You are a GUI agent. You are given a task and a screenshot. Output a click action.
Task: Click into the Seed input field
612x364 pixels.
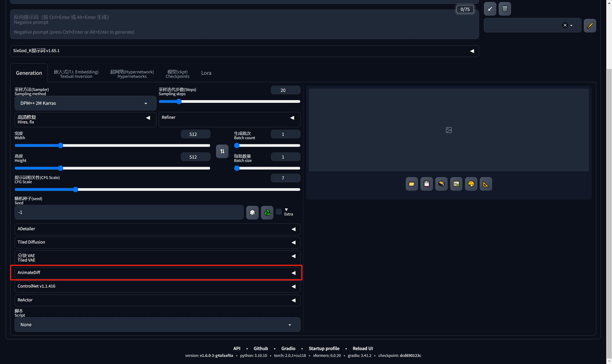point(129,212)
